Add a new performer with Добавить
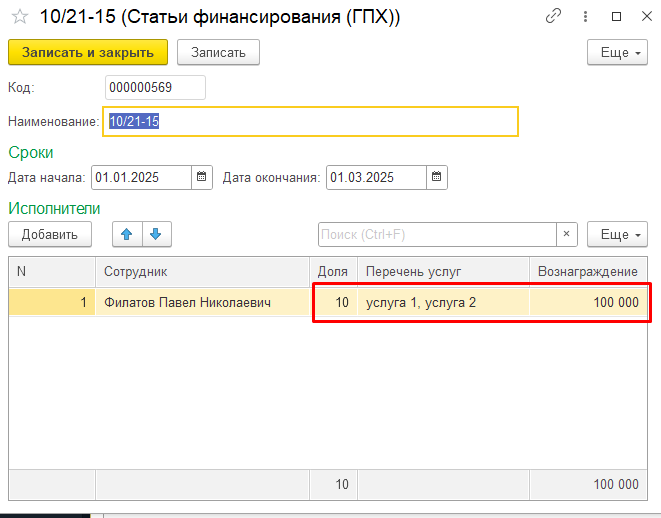This screenshot has height=518, width=661. tap(50, 234)
